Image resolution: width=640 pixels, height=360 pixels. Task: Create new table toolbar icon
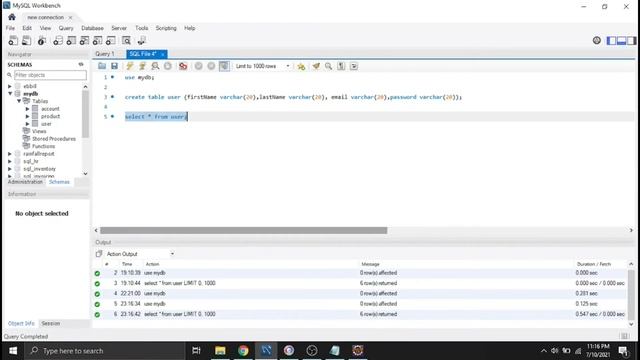(71, 40)
